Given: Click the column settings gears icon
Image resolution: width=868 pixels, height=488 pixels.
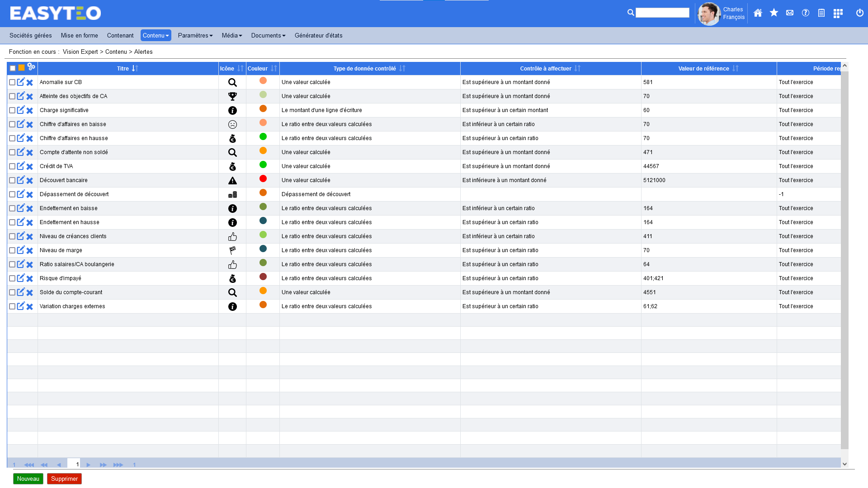Looking at the screenshot, I should click(31, 67).
